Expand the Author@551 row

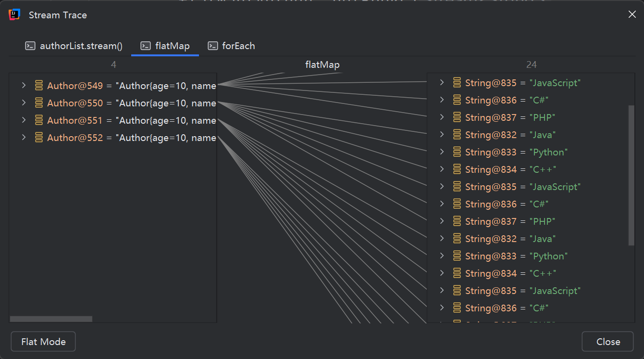coord(24,120)
